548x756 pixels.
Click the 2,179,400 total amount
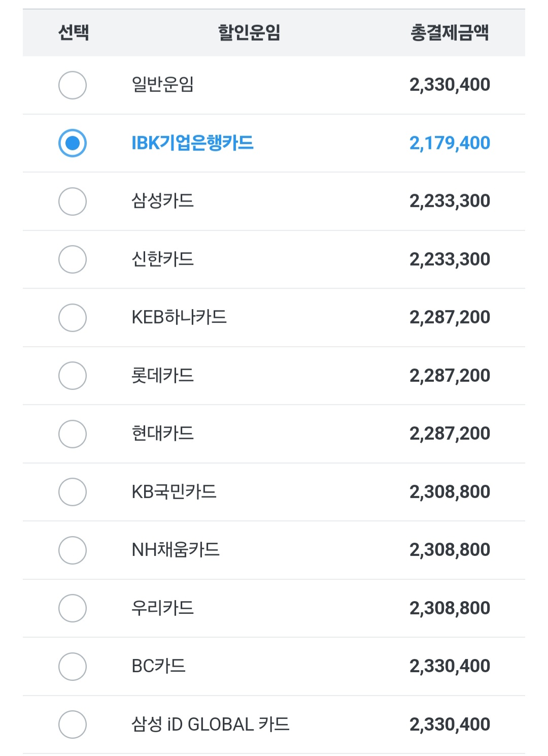pos(450,143)
